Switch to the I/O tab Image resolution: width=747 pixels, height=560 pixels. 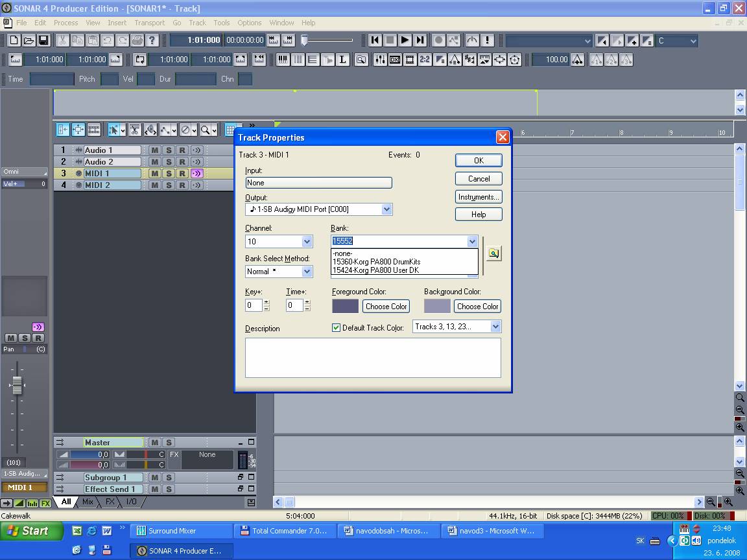(x=131, y=502)
